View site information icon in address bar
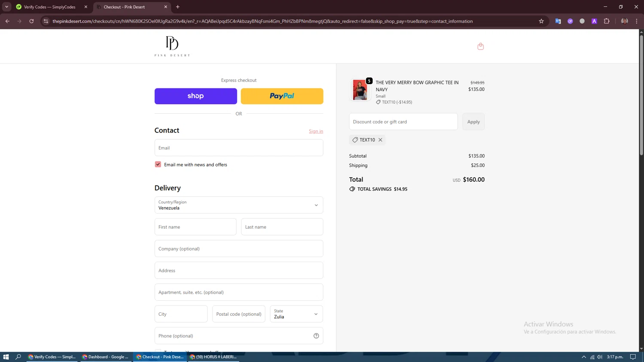Viewport: 644px width, 362px height. [46, 21]
